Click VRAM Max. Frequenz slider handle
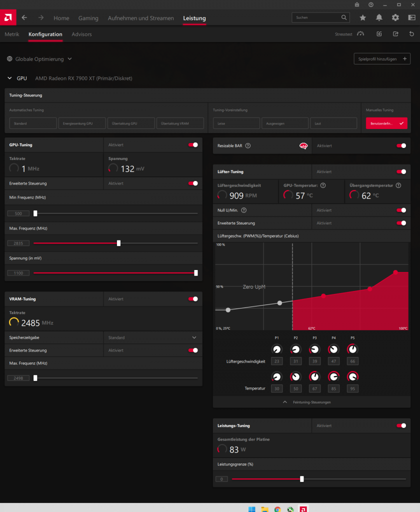The height and width of the screenshot is (512, 420). tap(35, 378)
